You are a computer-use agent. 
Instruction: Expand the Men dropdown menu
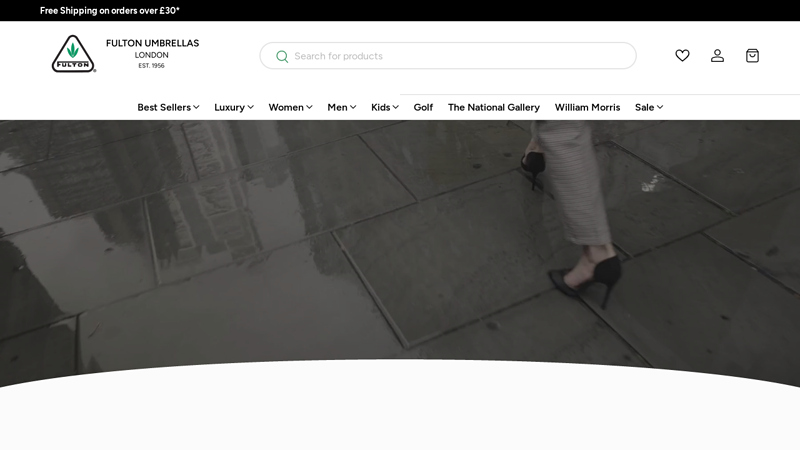click(x=341, y=107)
